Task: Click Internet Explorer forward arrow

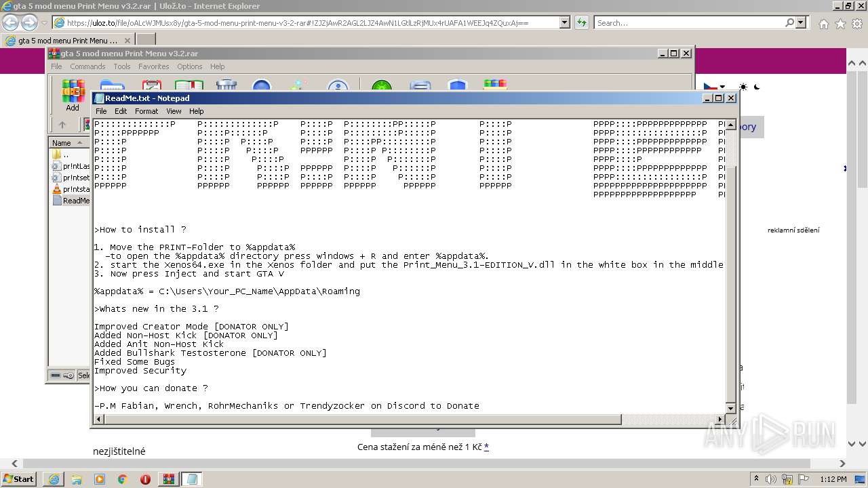Action: pos(29,22)
